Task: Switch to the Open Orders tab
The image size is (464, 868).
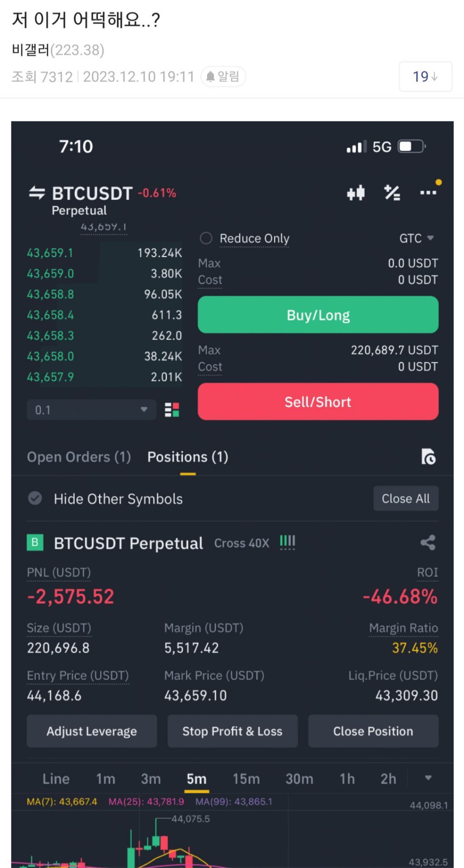Action: point(79,457)
